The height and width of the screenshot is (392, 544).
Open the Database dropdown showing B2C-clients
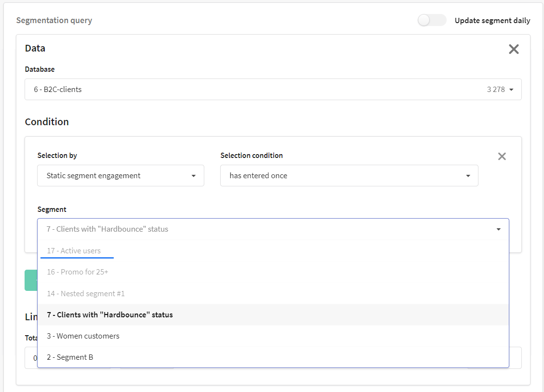260,90
